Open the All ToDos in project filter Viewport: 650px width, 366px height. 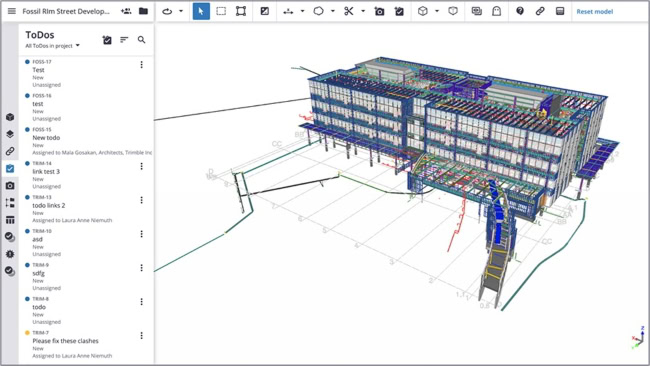coord(52,46)
